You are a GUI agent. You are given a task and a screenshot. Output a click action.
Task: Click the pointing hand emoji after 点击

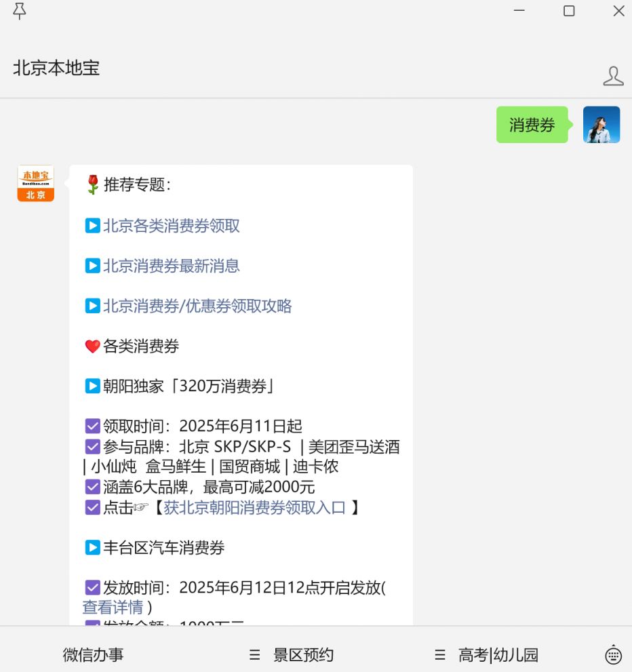click(141, 508)
